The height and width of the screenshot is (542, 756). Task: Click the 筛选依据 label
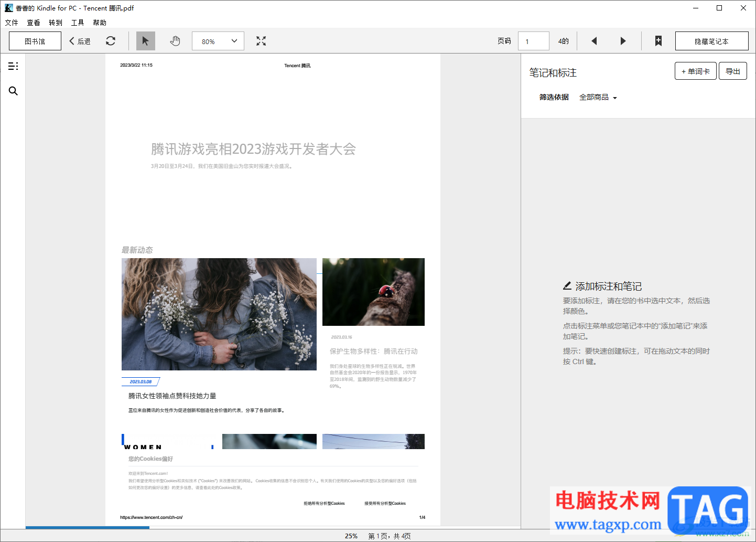554,97
